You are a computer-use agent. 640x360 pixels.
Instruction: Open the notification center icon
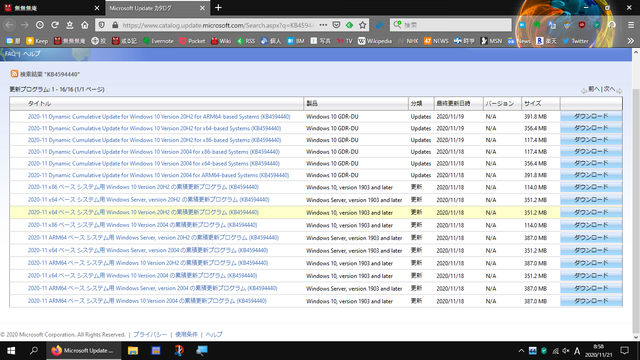[624, 350]
